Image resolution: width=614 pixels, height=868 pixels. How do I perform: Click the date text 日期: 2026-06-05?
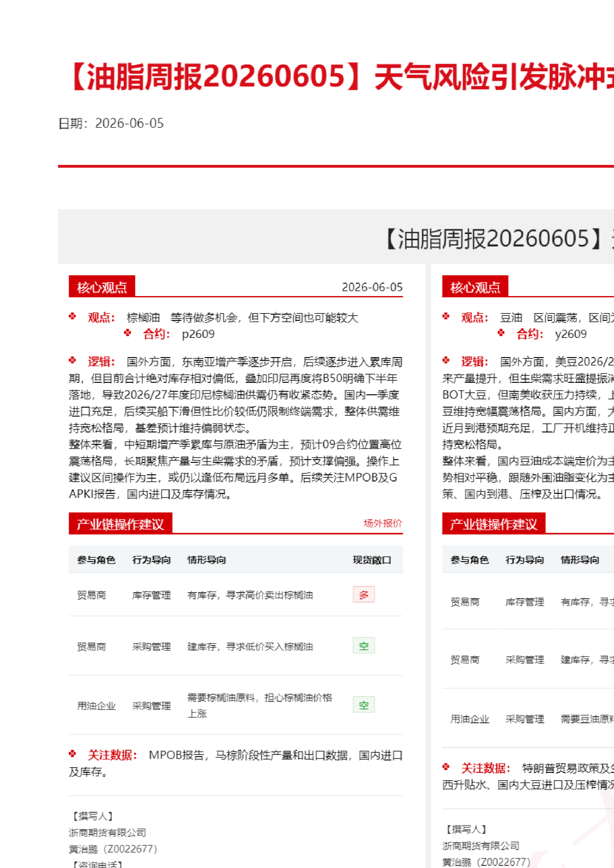(111, 123)
